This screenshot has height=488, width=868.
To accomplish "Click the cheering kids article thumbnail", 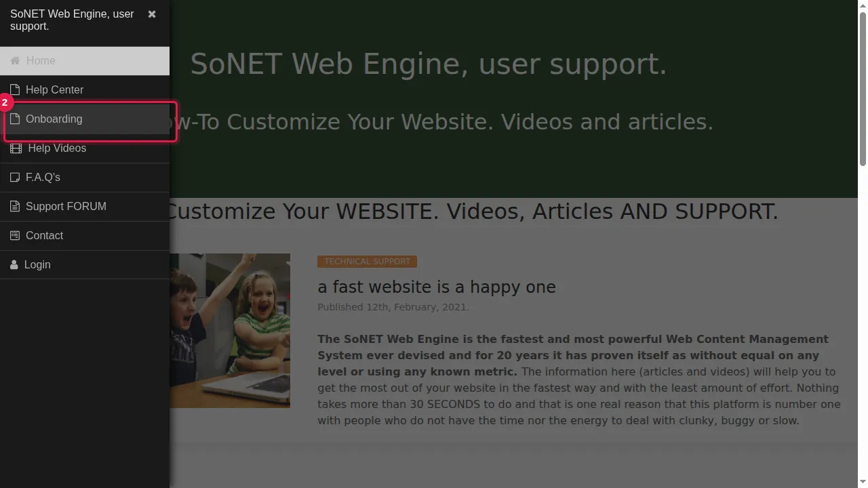I will [230, 331].
